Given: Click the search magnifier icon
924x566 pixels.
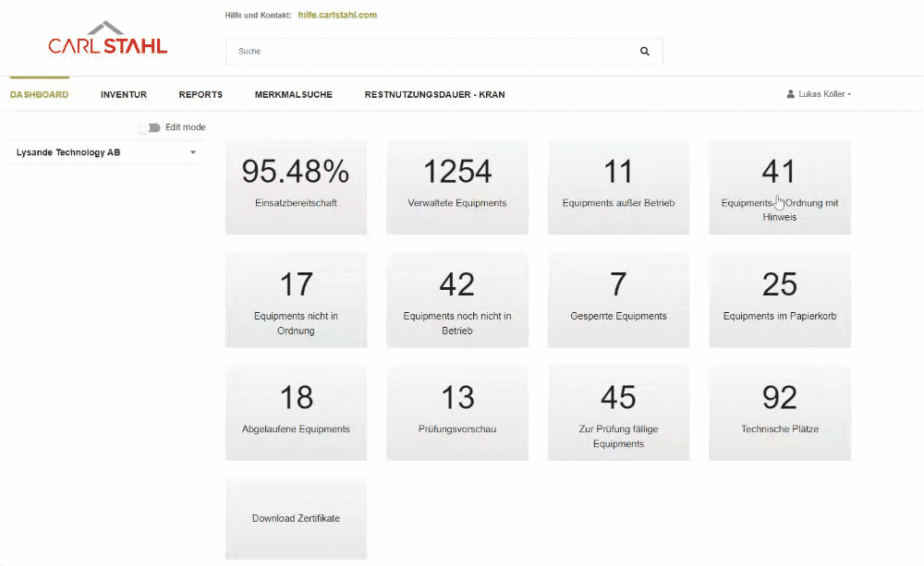Looking at the screenshot, I should tap(644, 52).
